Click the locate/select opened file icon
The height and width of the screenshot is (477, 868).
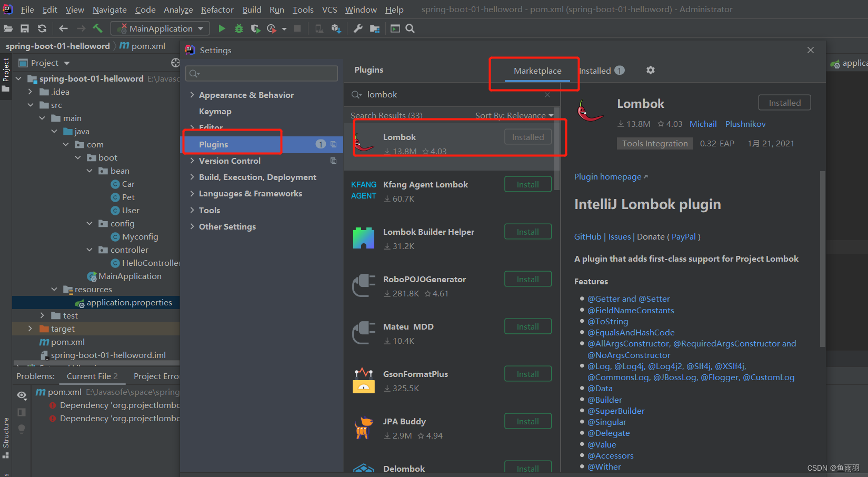point(175,63)
